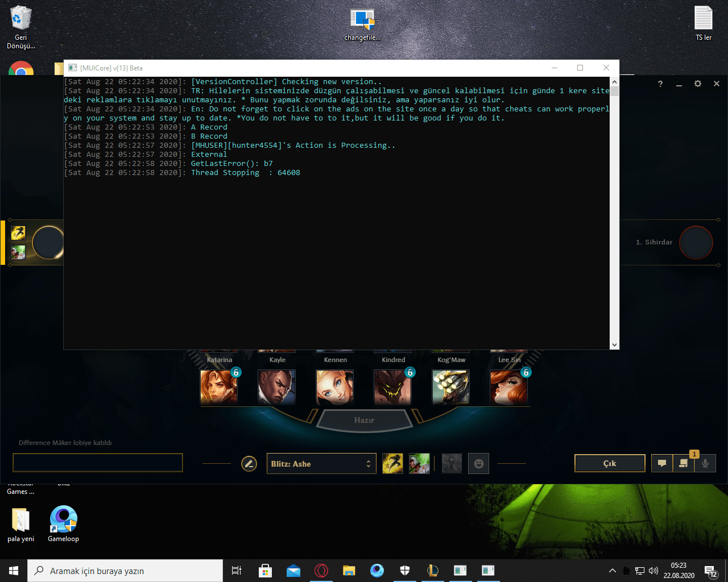Viewport: 728px width, 582px height.
Task: Change the Flash summoner spell in bottom bar
Action: 392,464
